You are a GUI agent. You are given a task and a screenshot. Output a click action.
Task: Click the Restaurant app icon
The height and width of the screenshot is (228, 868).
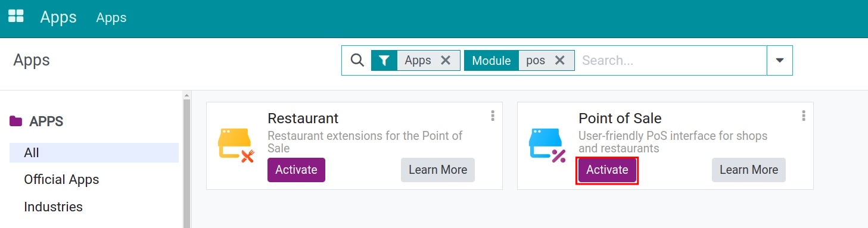tap(237, 146)
